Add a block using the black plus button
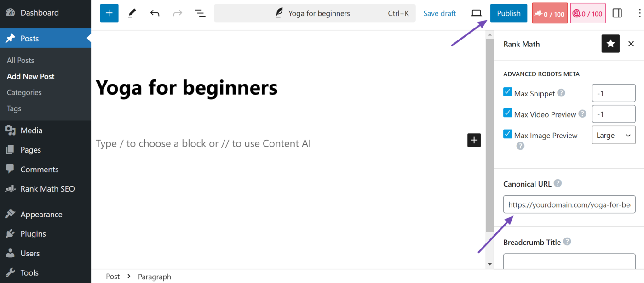The height and width of the screenshot is (283, 644). click(x=474, y=140)
